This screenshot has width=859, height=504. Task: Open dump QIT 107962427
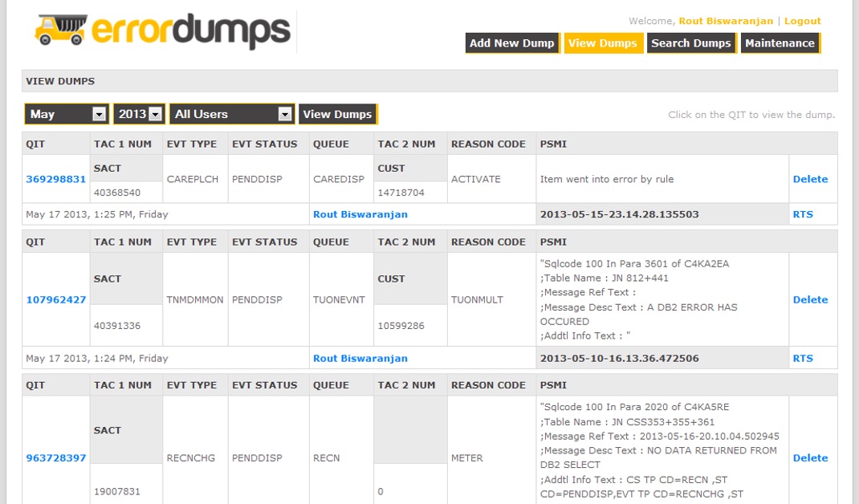pyautogui.click(x=56, y=299)
